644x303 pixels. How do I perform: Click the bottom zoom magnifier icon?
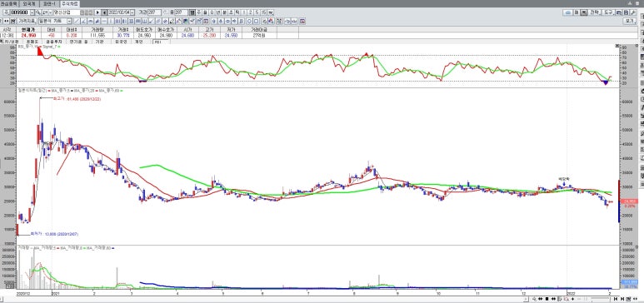point(534,299)
